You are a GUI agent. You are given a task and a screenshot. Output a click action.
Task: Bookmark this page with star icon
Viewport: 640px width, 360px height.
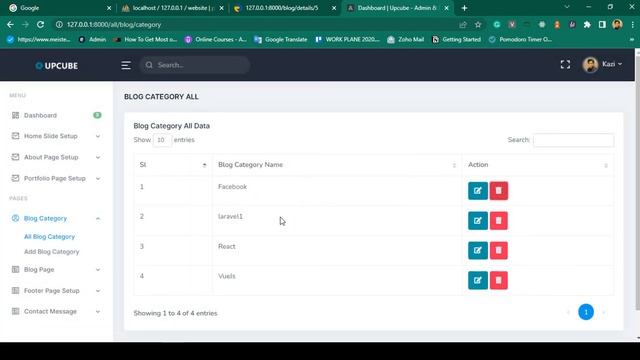tap(478, 25)
